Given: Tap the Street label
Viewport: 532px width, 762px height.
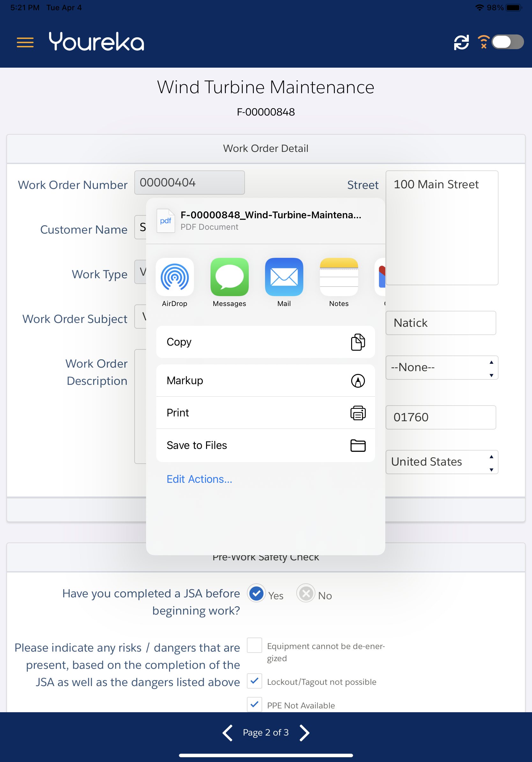Looking at the screenshot, I should [x=363, y=185].
